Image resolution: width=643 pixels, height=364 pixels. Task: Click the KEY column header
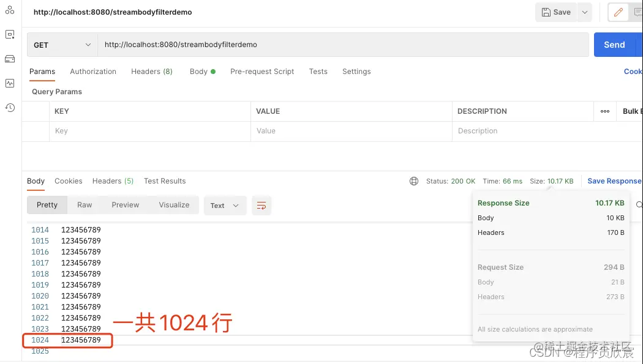tap(61, 111)
